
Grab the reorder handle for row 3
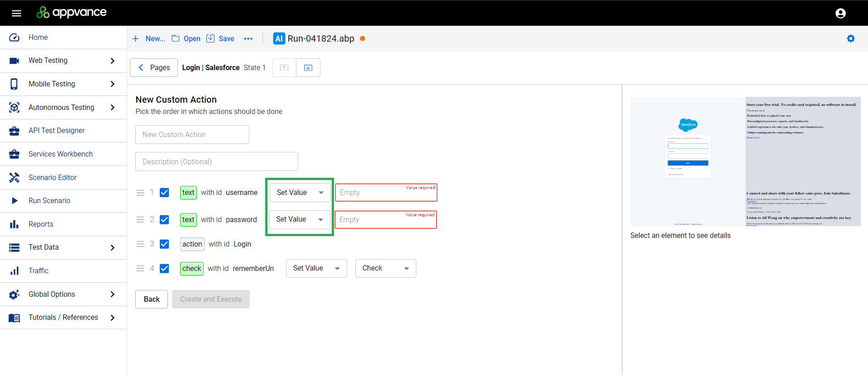(x=140, y=244)
